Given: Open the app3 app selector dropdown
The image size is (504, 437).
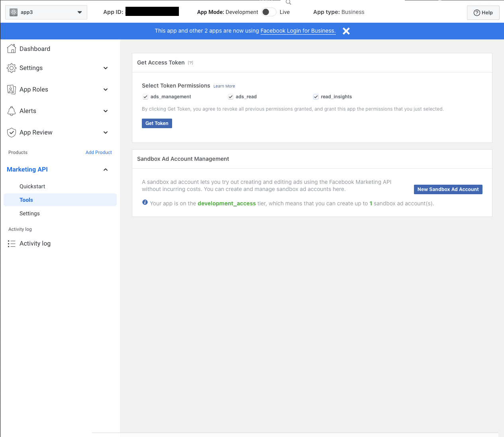Looking at the screenshot, I should click(46, 12).
